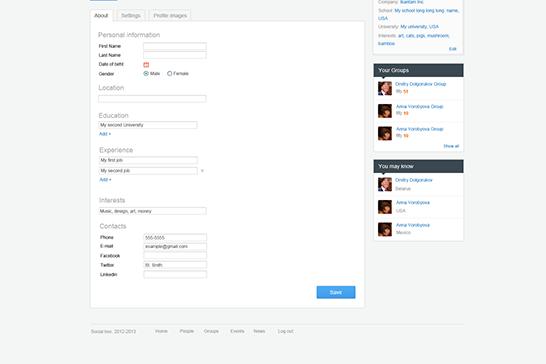Open the Events footer link

(x=237, y=331)
